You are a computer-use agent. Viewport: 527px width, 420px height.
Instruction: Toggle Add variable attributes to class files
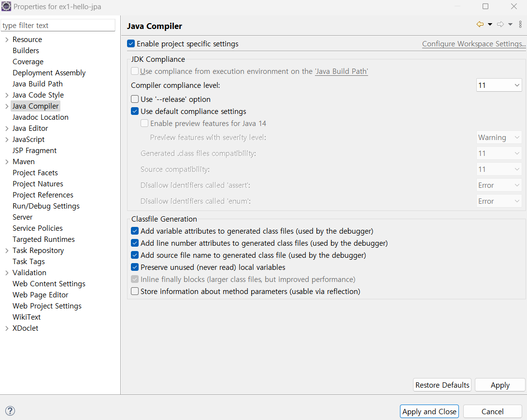point(135,231)
